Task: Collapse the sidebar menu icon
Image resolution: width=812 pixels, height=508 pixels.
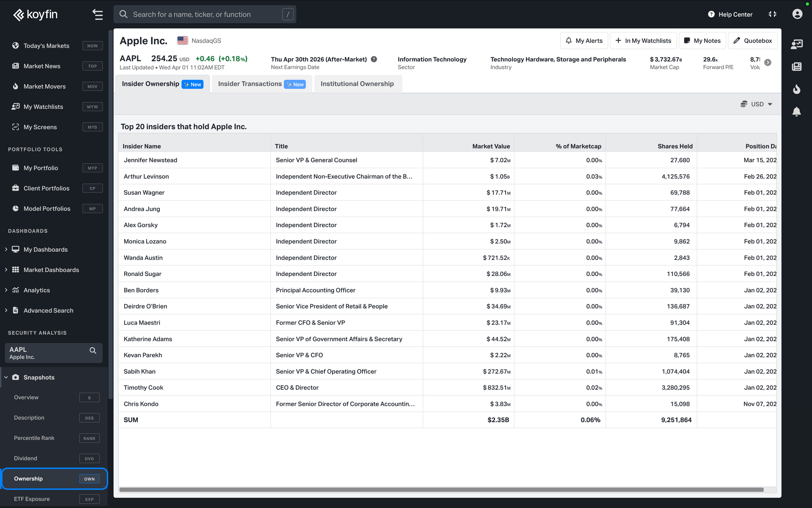Action: pyautogui.click(x=97, y=15)
